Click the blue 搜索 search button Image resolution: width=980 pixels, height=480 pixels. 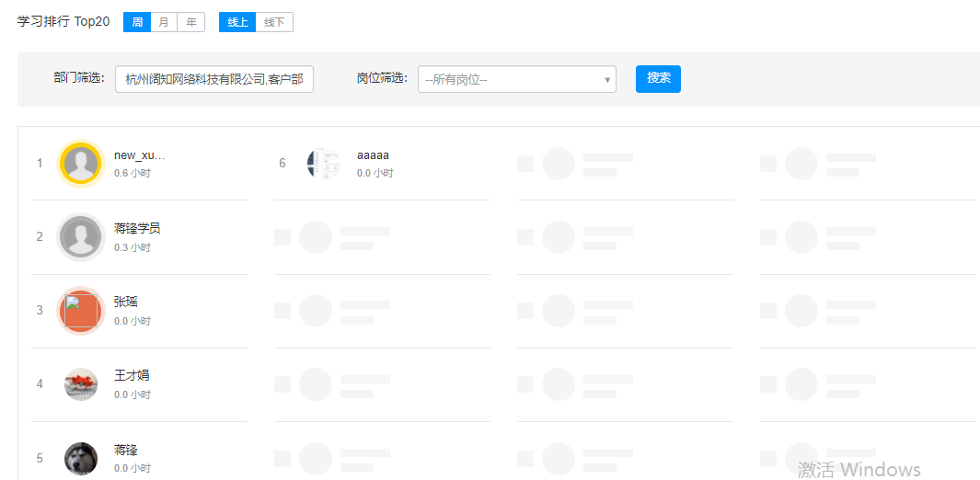click(658, 78)
